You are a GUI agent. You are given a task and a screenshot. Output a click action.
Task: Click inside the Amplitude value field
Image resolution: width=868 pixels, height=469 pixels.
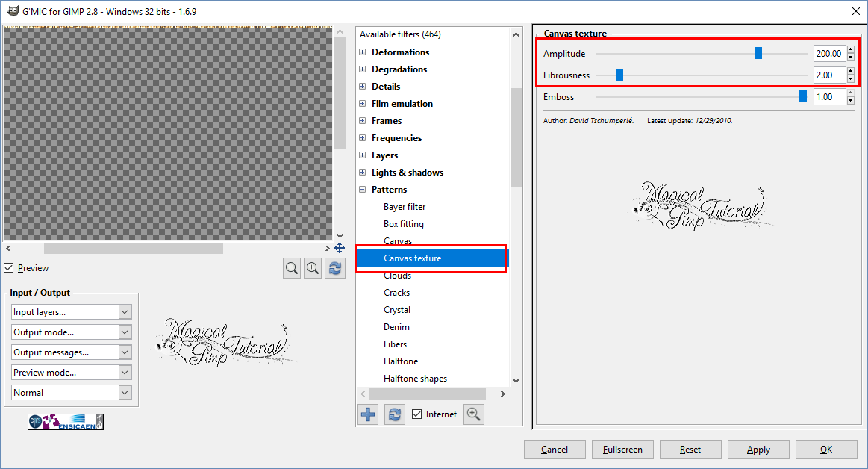coord(828,53)
